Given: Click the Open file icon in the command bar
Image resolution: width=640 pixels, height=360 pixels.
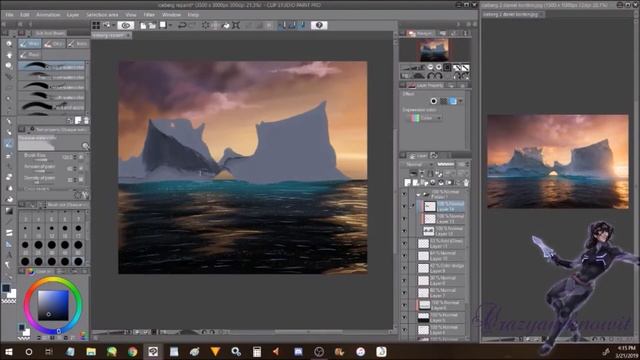Looking at the screenshot, I should 152,25.
